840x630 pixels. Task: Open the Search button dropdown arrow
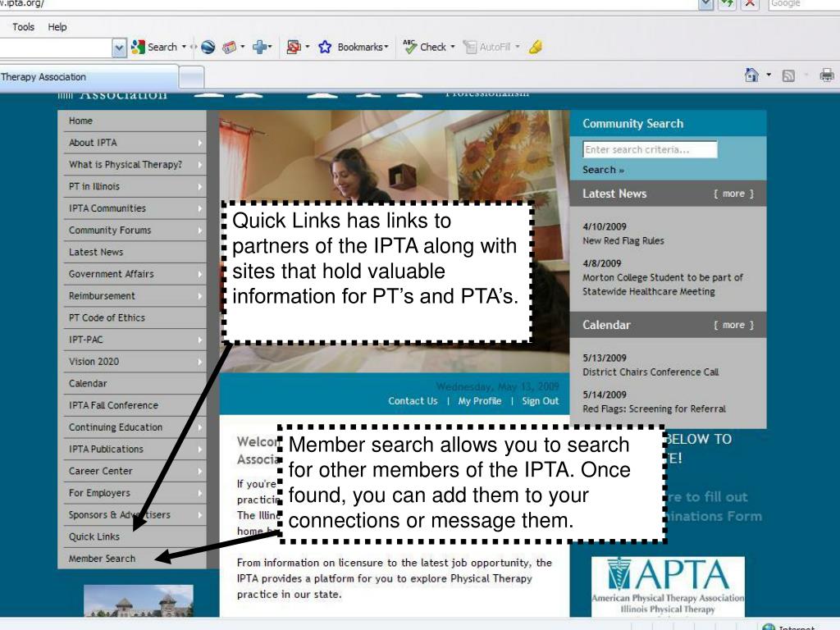[x=184, y=47]
